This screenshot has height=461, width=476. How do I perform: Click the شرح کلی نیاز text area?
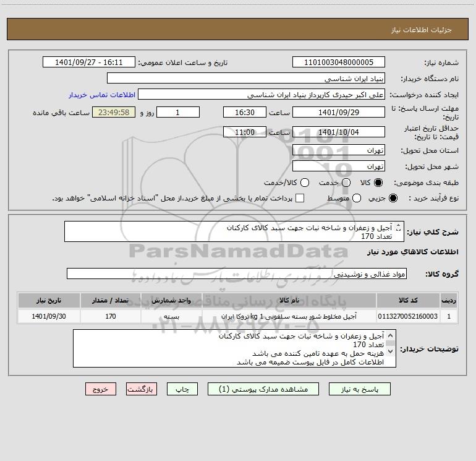point(234,231)
